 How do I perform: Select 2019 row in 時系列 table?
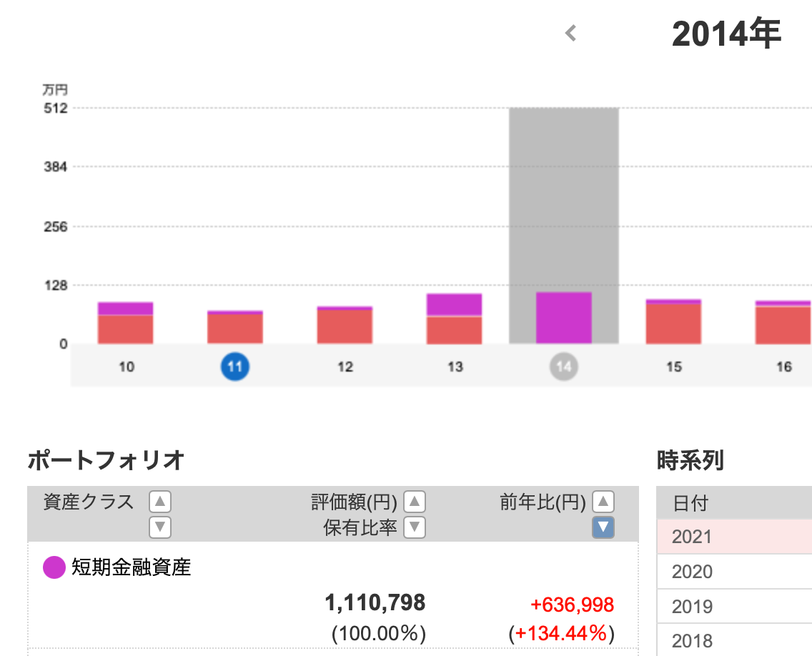[x=734, y=606]
